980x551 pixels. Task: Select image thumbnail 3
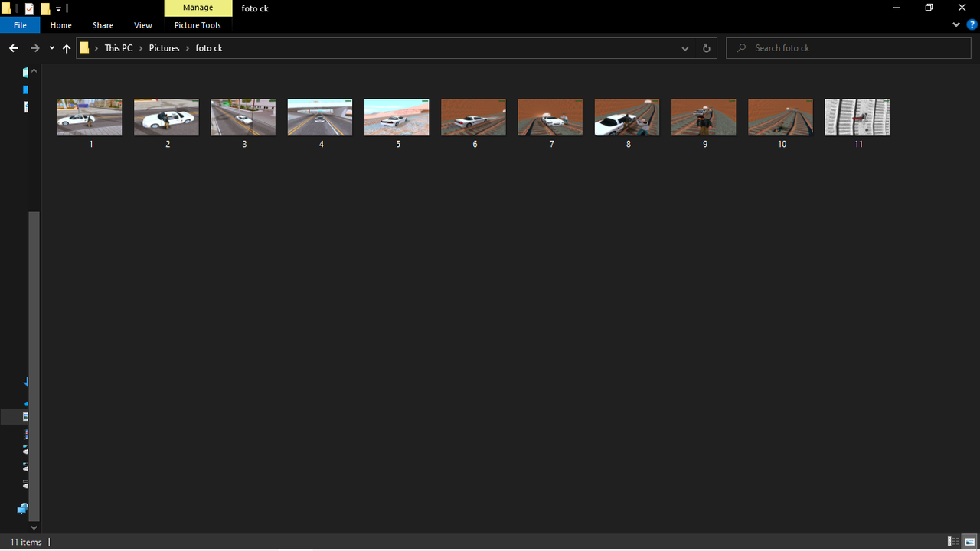[x=243, y=117]
